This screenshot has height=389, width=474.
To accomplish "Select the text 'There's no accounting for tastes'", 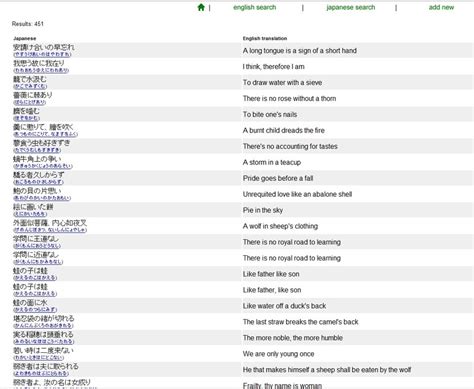I will [x=290, y=147].
